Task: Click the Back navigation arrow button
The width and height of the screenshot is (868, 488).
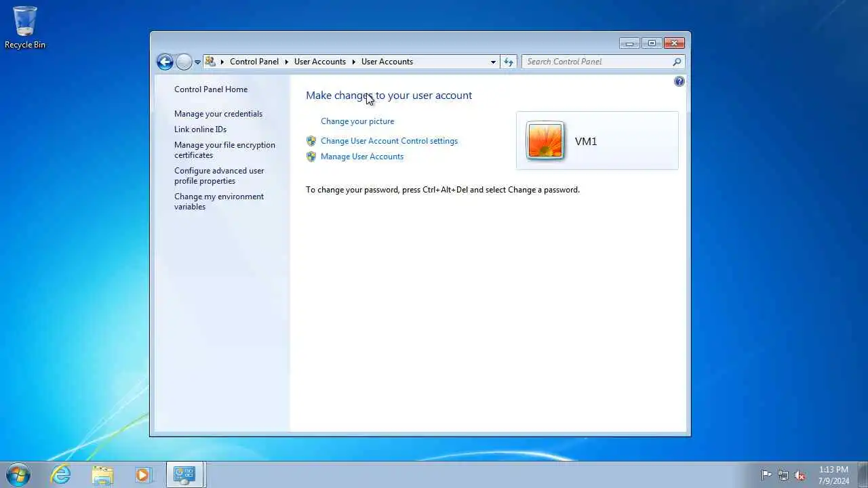Action: pos(165,62)
